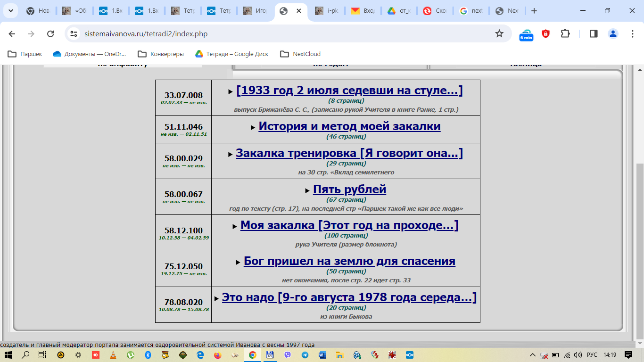Open the link Бог пришел на землю для спасения
Viewport: 644px width, 362px height.
point(349,261)
